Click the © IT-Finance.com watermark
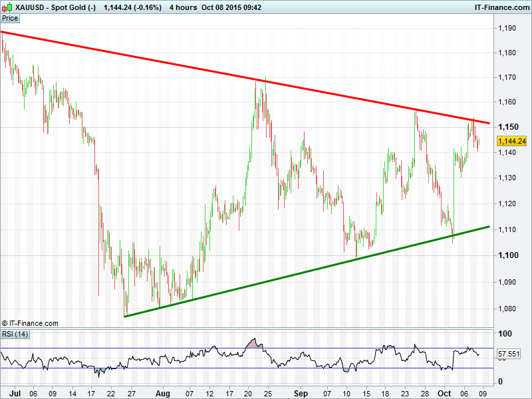The height and width of the screenshot is (399, 532). point(30,323)
